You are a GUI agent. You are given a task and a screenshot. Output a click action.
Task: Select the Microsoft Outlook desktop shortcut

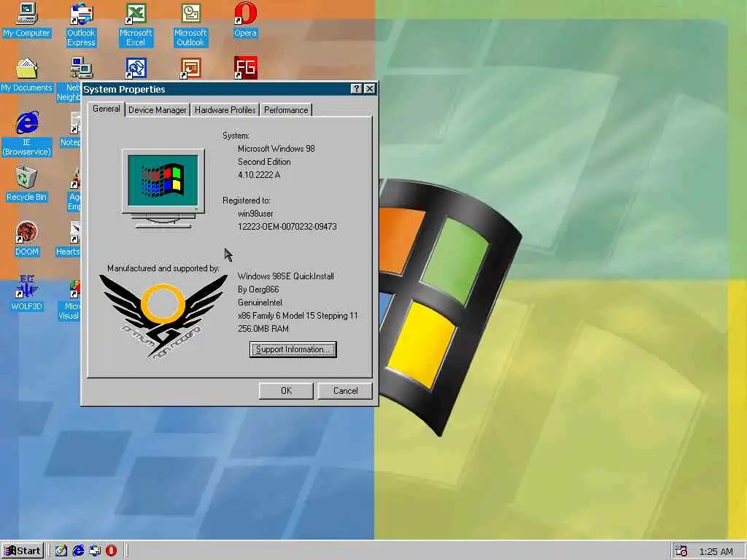190,24
